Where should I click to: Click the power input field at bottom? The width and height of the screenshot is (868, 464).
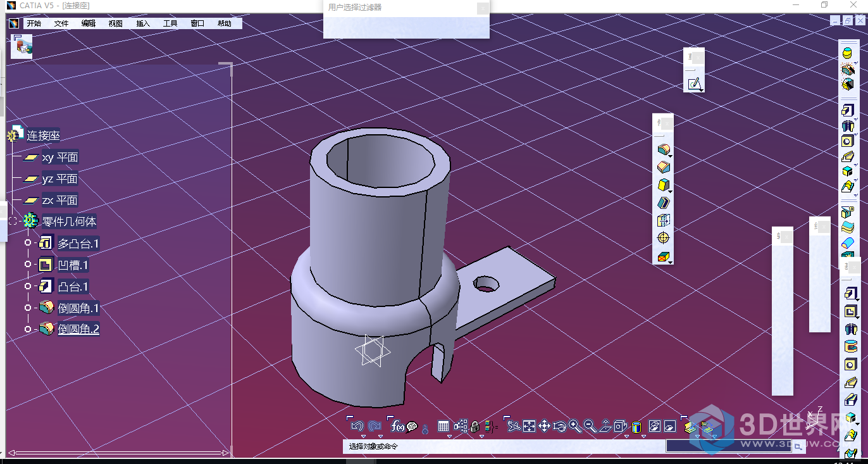(x=729, y=446)
